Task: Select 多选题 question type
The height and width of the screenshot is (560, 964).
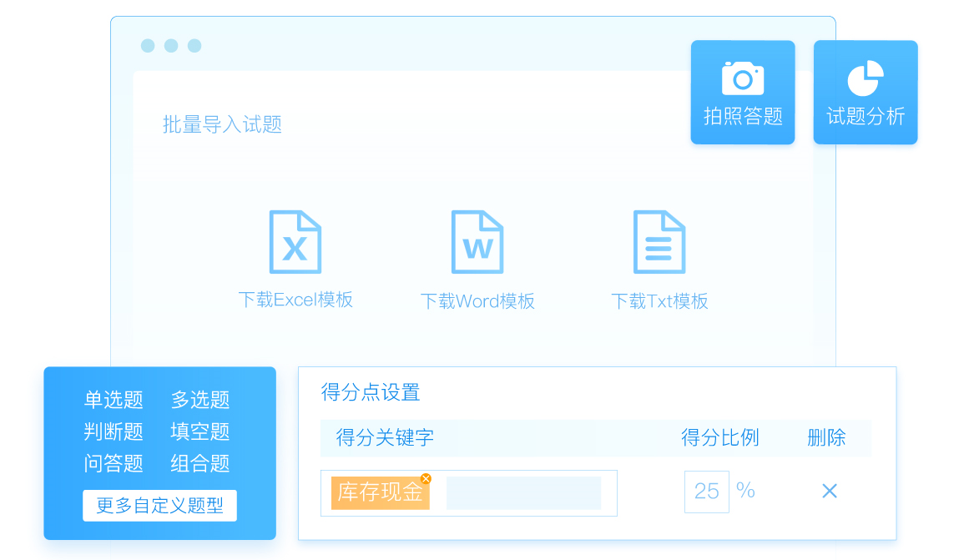Action: tap(200, 400)
